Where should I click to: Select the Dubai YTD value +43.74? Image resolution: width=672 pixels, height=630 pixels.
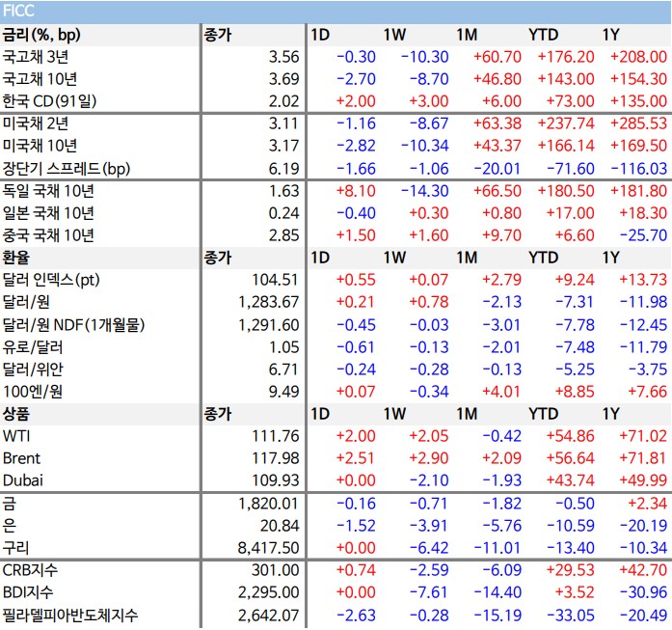point(570,480)
